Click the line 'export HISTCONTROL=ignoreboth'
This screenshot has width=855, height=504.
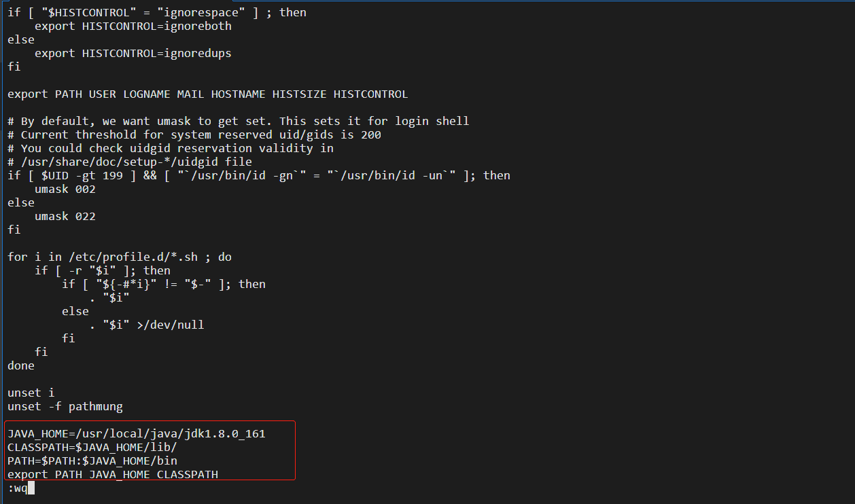pos(133,26)
